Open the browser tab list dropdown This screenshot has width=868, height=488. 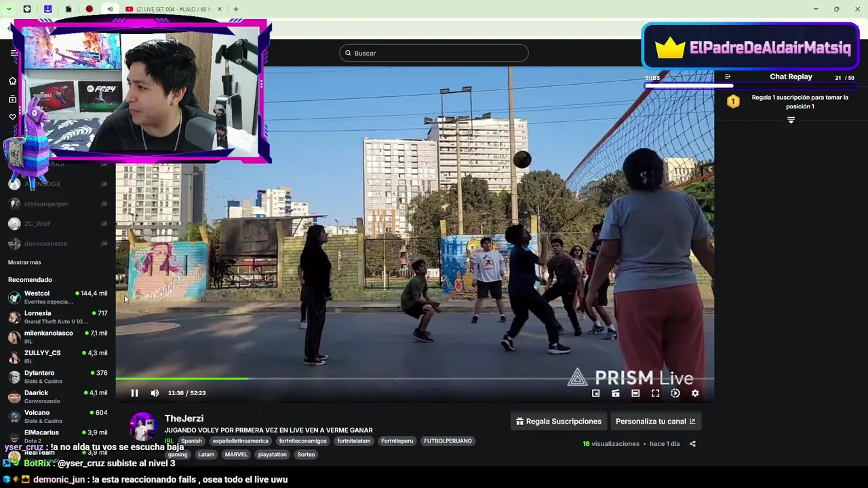point(9,9)
